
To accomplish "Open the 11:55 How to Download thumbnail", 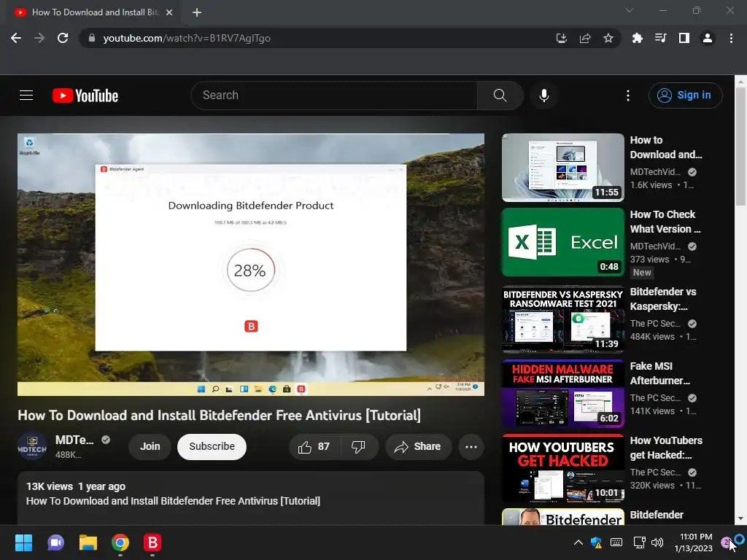I will coord(562,167).
